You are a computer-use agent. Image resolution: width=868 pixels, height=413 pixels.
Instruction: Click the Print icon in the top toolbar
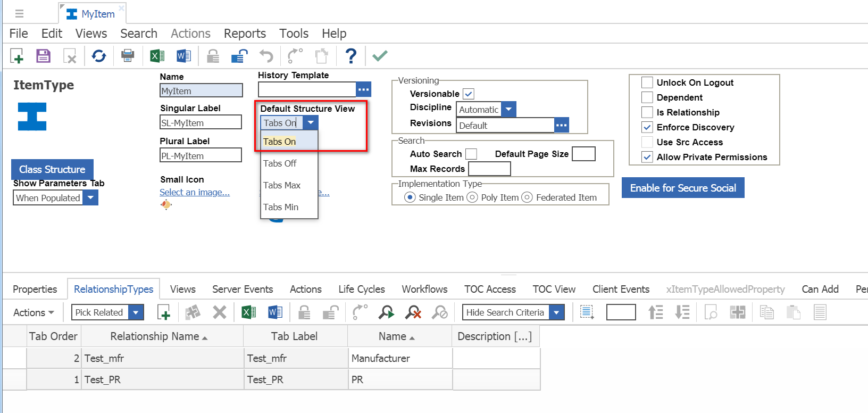click(128, 55)
